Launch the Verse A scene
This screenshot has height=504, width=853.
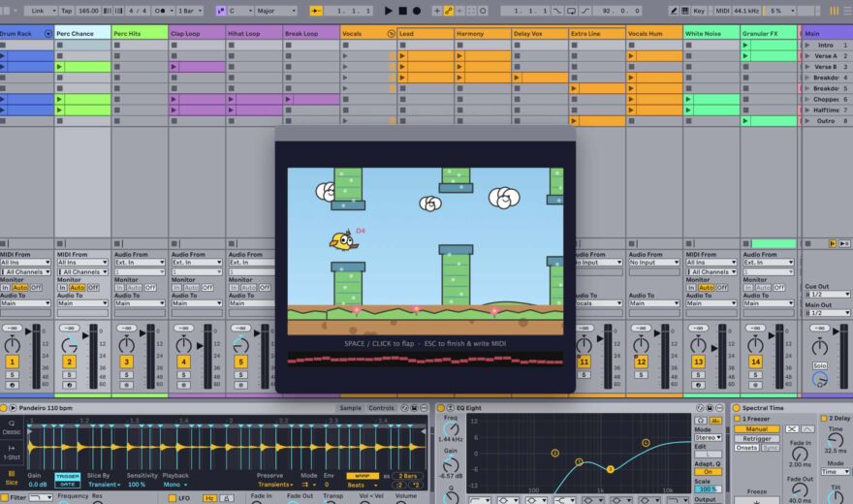coord(807,56)
